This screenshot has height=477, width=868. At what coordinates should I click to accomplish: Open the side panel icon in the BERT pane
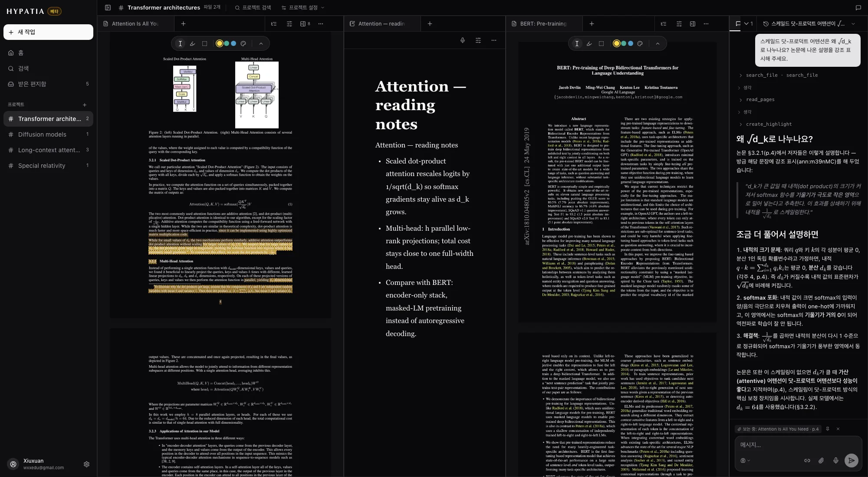(x=693, y=24)
